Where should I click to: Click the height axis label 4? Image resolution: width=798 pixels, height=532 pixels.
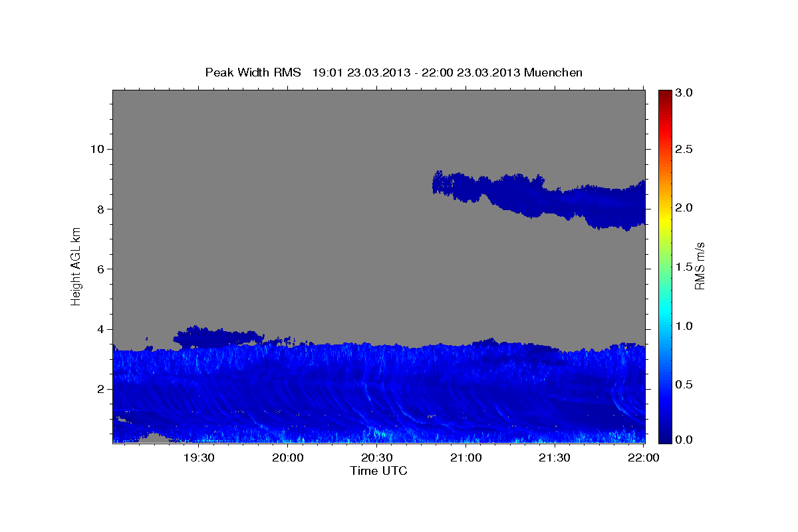coord(100,329)
